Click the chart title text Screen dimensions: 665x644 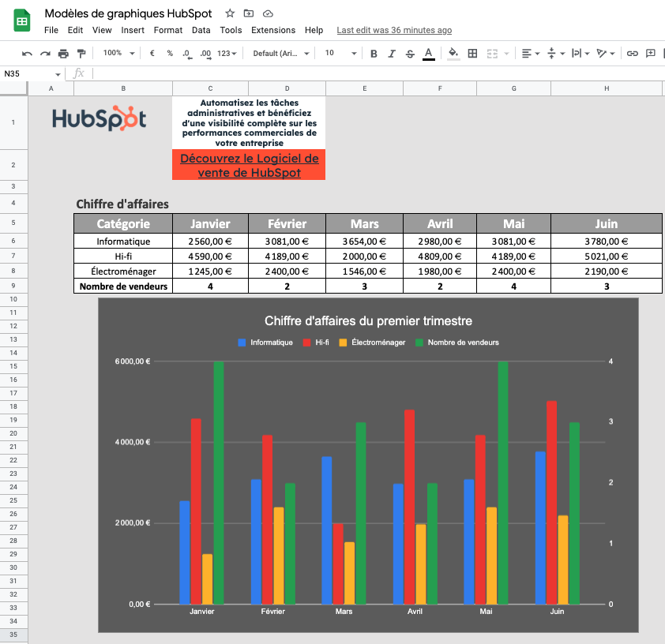tap(368, 320)
